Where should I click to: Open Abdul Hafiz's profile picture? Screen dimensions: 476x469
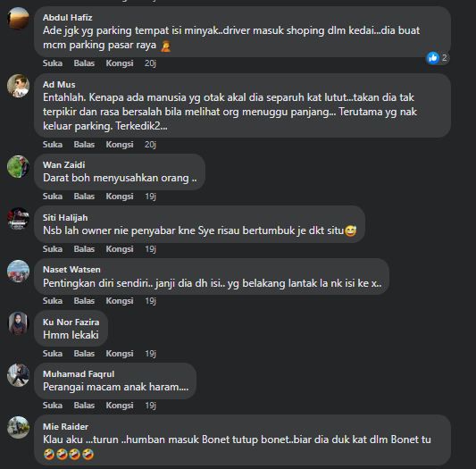pos(18,19)
